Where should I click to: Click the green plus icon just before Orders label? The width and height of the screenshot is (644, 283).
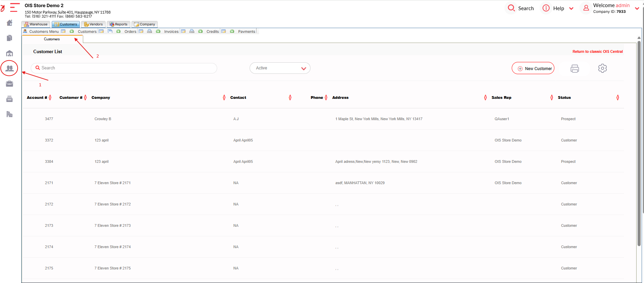click(x=118, y=31)
